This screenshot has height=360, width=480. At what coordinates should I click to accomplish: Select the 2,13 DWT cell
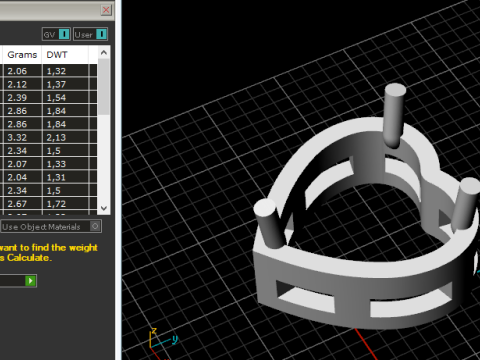pos(65,137)
